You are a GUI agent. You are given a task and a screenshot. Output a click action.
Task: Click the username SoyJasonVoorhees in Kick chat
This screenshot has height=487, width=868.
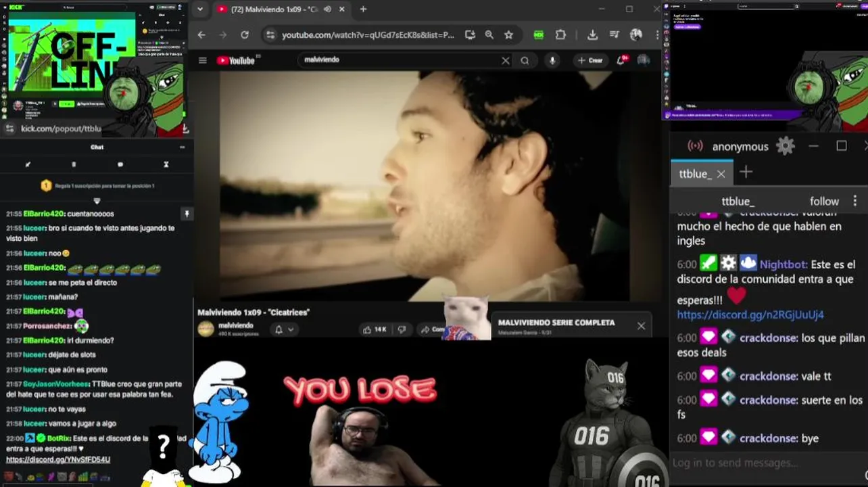56,384
